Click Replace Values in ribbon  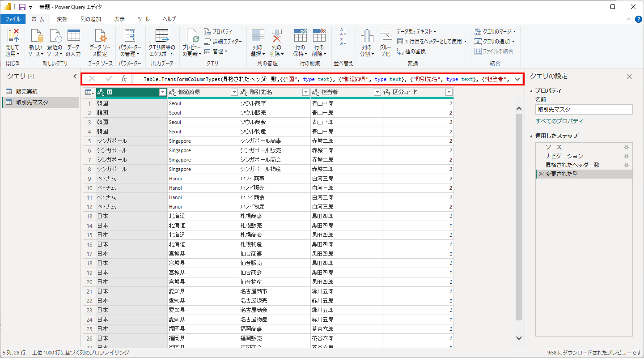pyautogui.click(x=411, y=51)
